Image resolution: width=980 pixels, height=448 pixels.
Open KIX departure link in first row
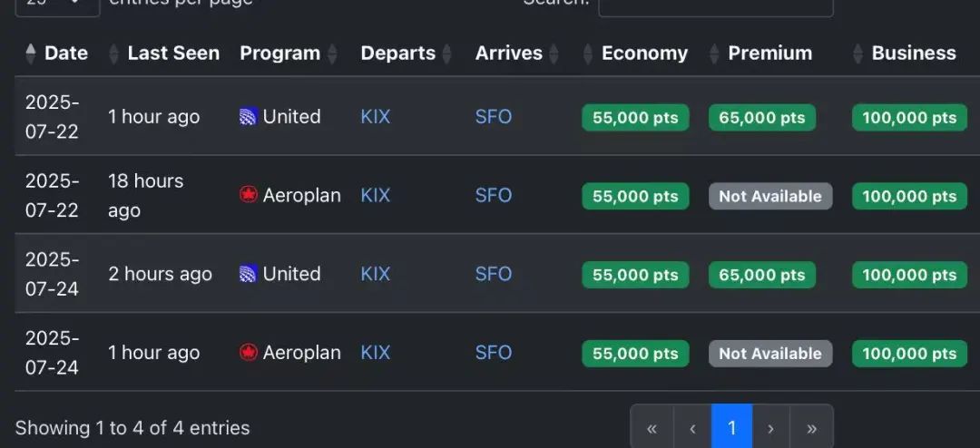376,117
